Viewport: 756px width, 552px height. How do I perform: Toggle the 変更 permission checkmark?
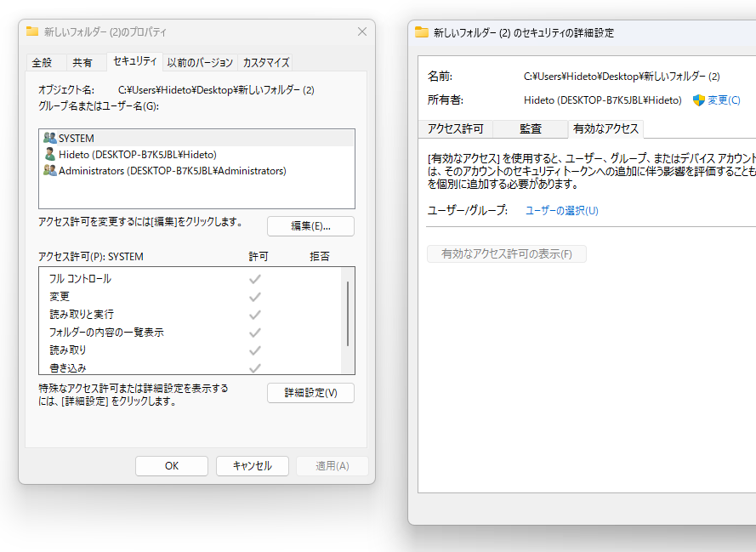[x=254, y=296]
